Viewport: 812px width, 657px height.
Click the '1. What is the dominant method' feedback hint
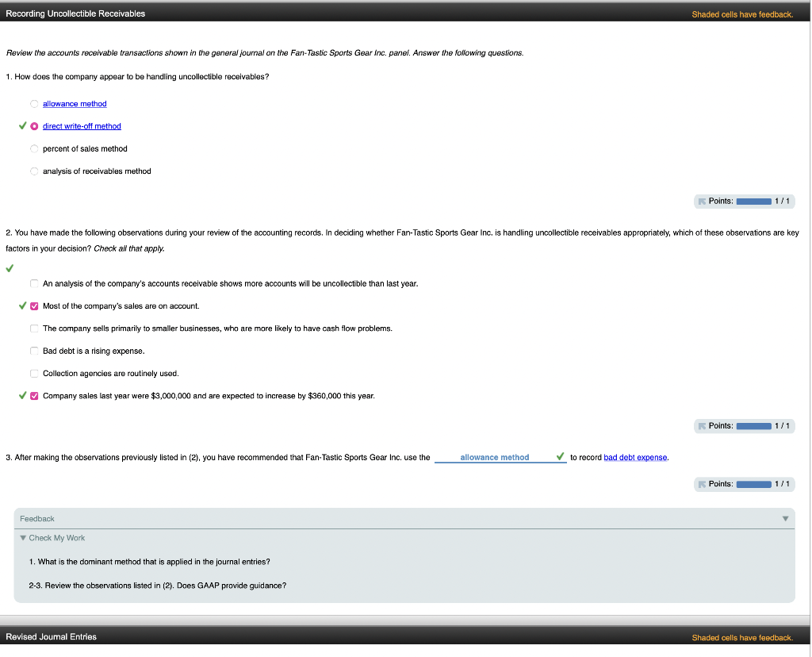pos(150,562)
